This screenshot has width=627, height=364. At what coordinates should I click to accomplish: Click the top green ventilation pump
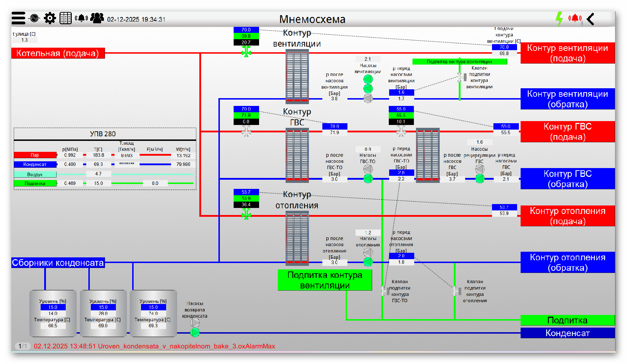(x=368, y=79)
